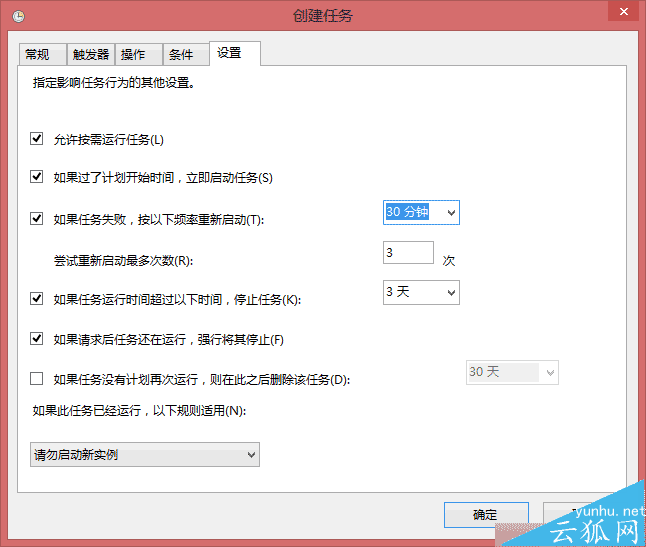Viewport: 646px width, 547px height.
Task: Go to the 操作 tab
Action: pos(139,54)
